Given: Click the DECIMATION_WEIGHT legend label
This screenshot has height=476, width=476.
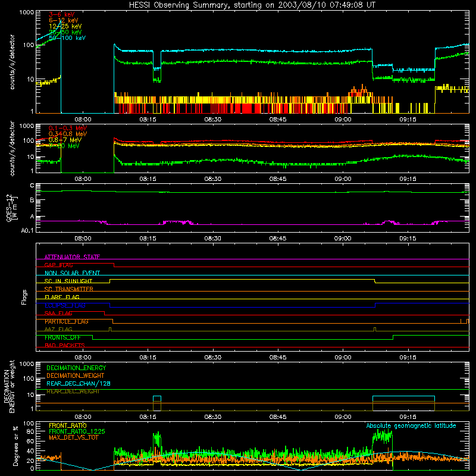Looking at the screenshot, I should point(76,375).
